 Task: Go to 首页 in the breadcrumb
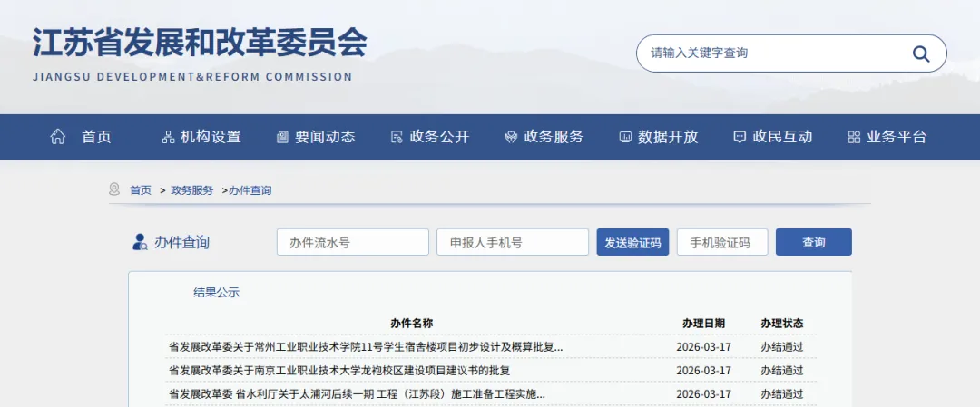pyautogui.click(x=141, y=190)
